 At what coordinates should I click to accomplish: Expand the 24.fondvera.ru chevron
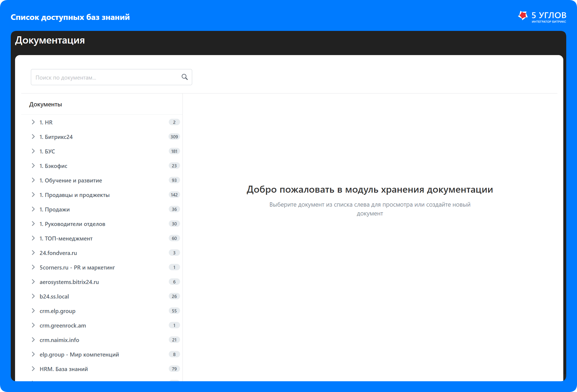[33, 253]
